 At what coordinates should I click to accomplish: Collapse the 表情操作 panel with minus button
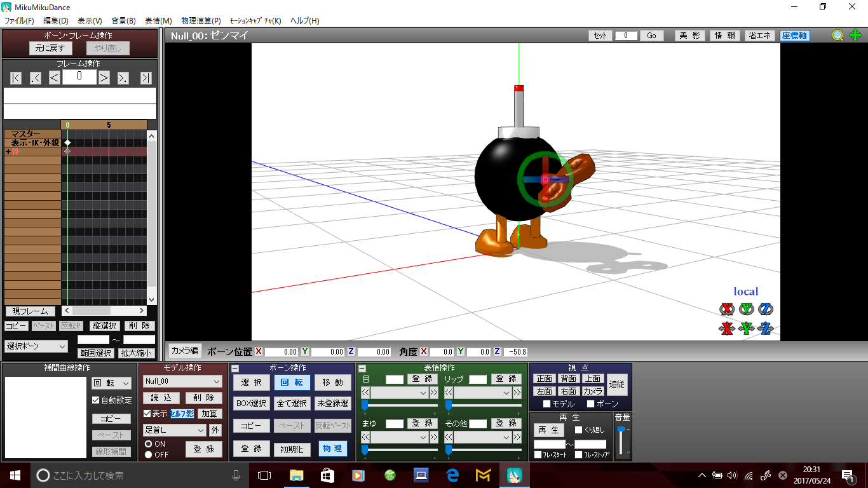362,369
